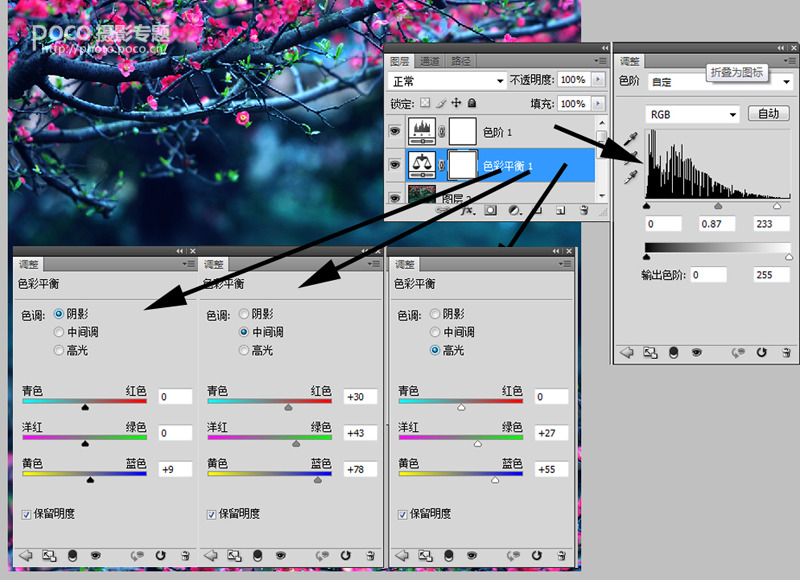Reset icon in color balance panel set to 阴影
This screenshot has height=580, width=800.
click(x=161, y=556)
